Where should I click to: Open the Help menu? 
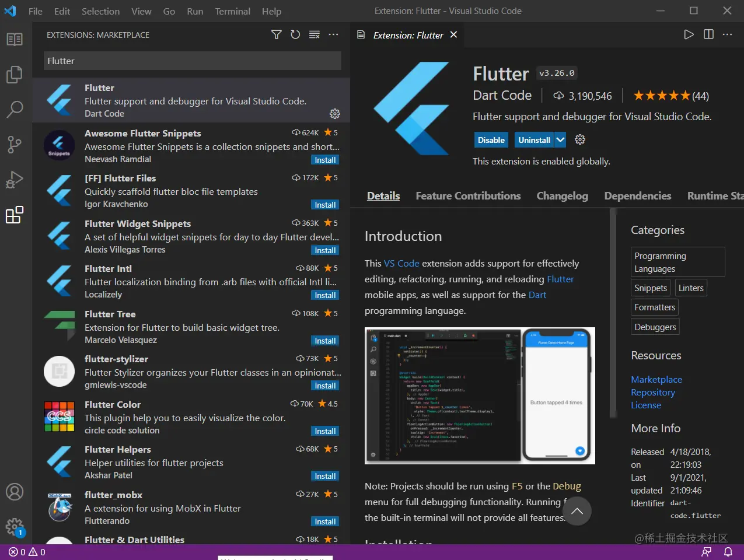pyautogui.click(x=271, y=11)
